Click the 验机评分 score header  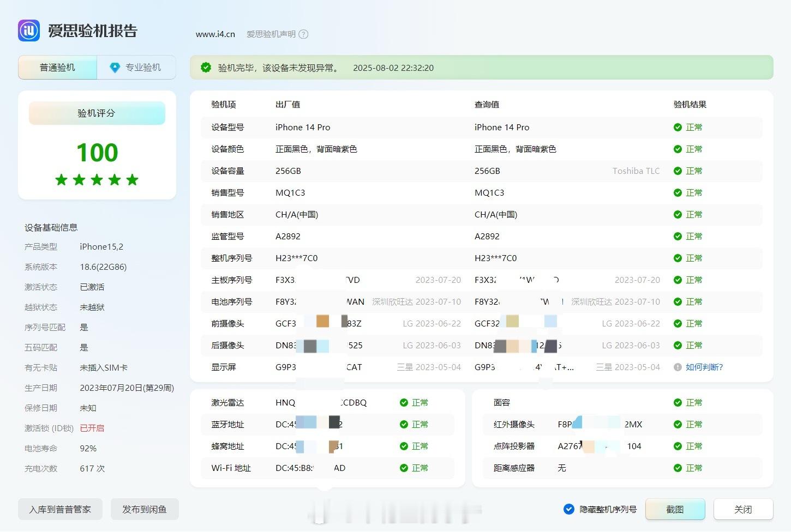coord(97,113)
